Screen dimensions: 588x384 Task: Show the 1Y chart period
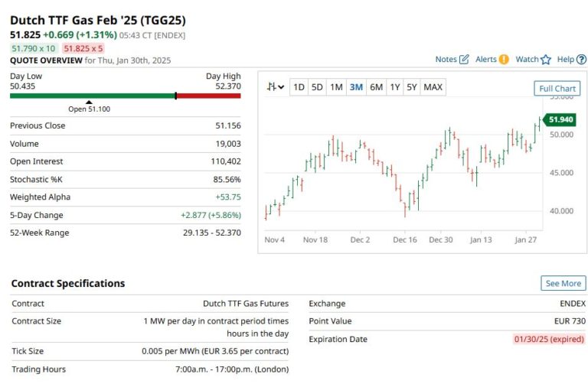tap(394, 87)
